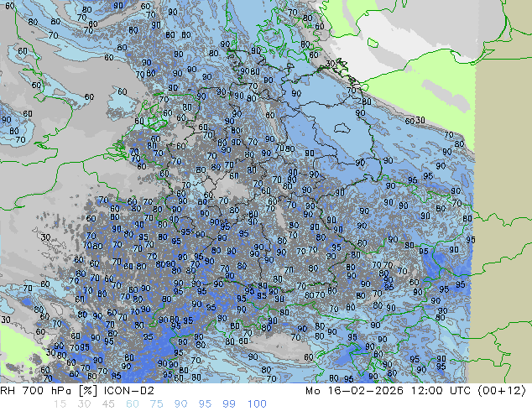Viewport: 532px width, 411px height.
Task: Click the 75 entry in the bottom legend
Action: 156,404
